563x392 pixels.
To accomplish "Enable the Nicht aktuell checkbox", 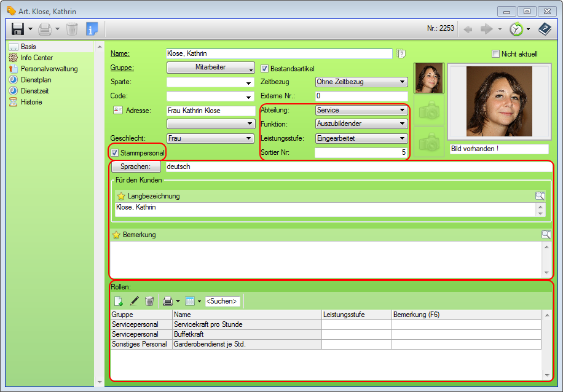I will (495, 54).
